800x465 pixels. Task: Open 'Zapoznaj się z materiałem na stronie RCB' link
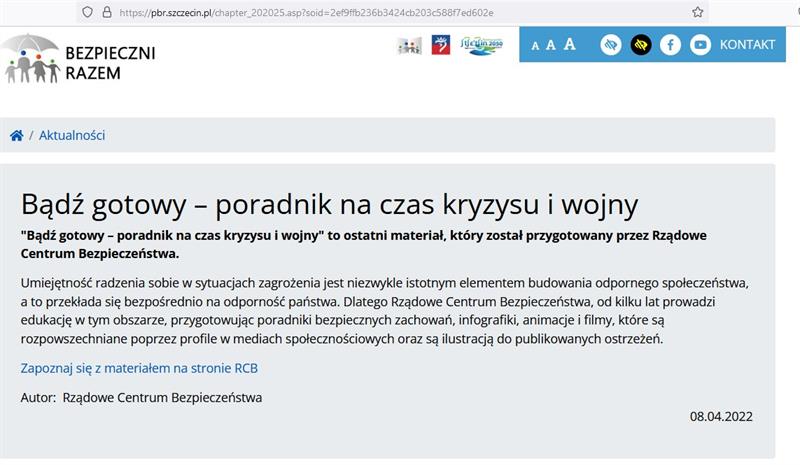139,368
